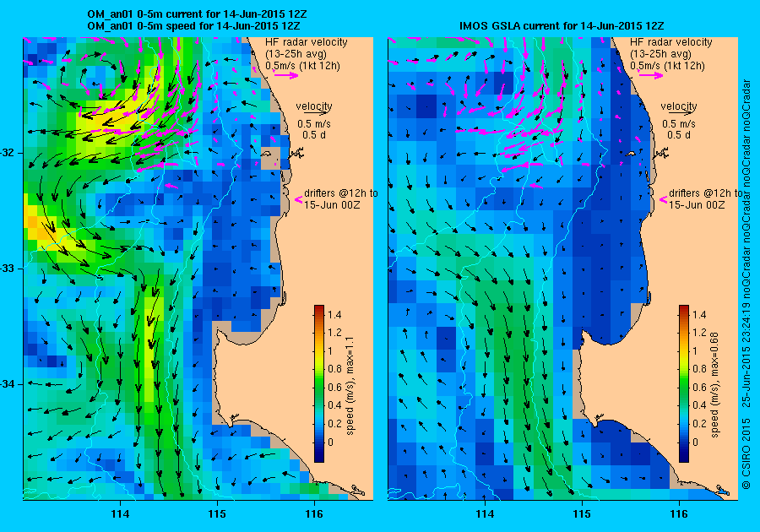Image resolution: width=760 pixels, height=532 pixels.
Task: Click the 0.8 tick on left colorbar
Action: pyautogui.click(x=334, y=369)
